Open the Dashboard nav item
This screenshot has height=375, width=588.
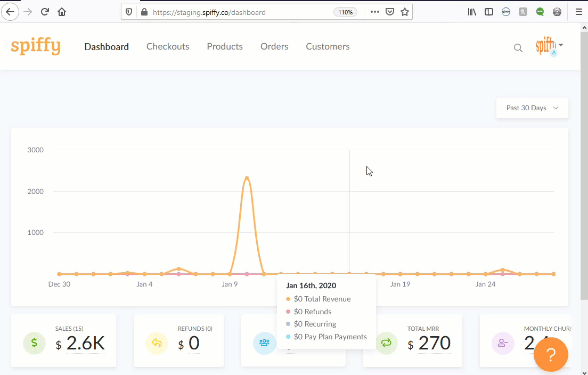coord(107,46)
